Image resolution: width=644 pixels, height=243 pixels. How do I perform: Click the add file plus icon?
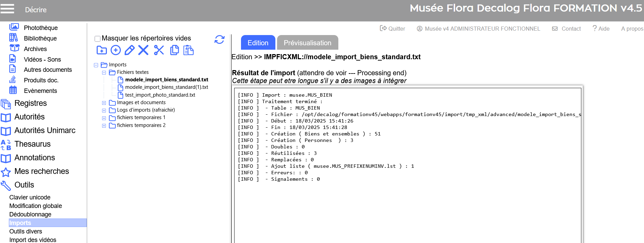[116, 50]
